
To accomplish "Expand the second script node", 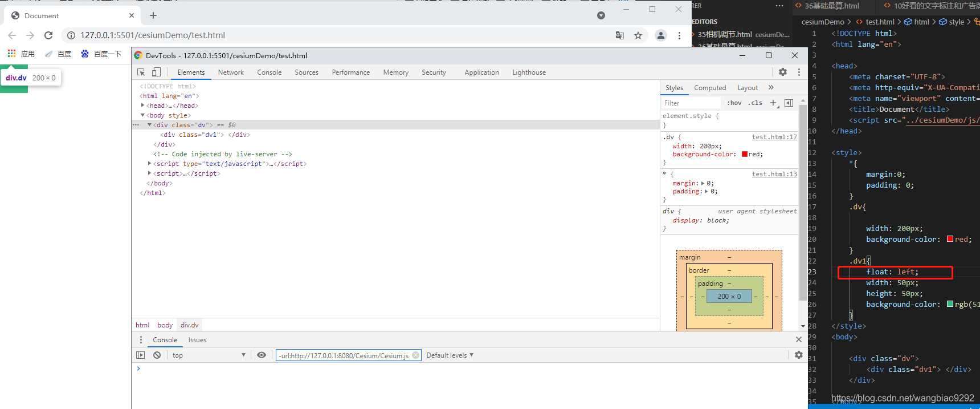I will coord(149,173).
